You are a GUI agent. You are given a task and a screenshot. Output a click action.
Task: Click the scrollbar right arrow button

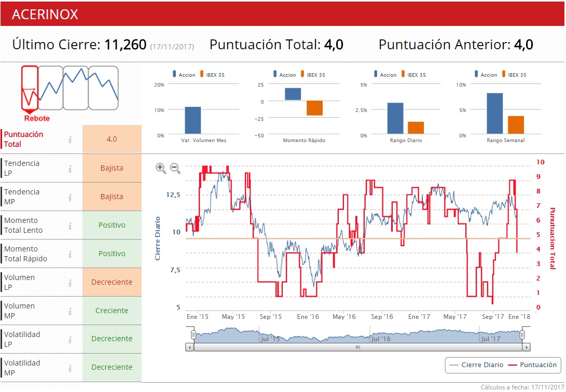(x=526, y=347)
